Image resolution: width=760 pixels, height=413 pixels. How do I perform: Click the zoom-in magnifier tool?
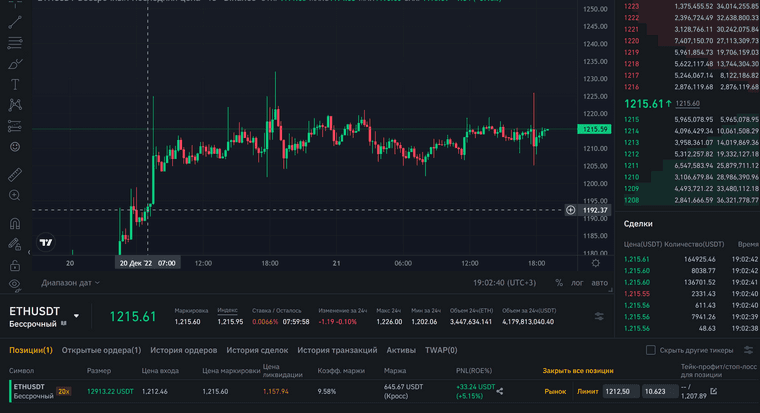[15, 198]
